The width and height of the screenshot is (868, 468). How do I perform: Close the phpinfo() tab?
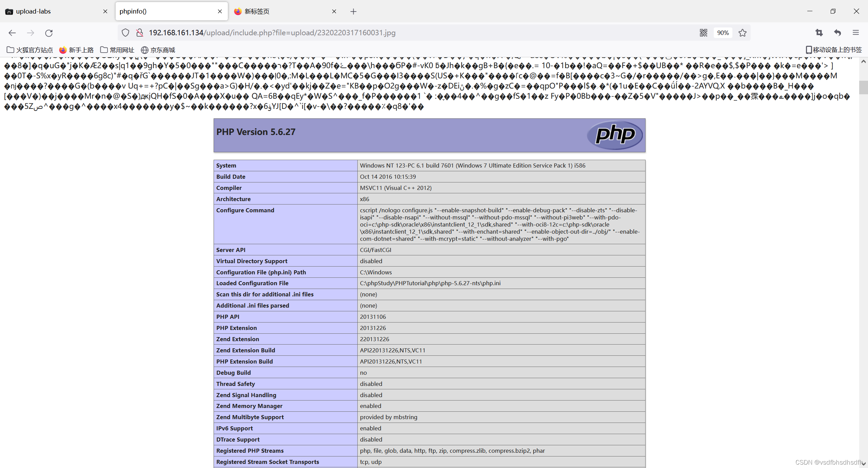tap(220, 12)
